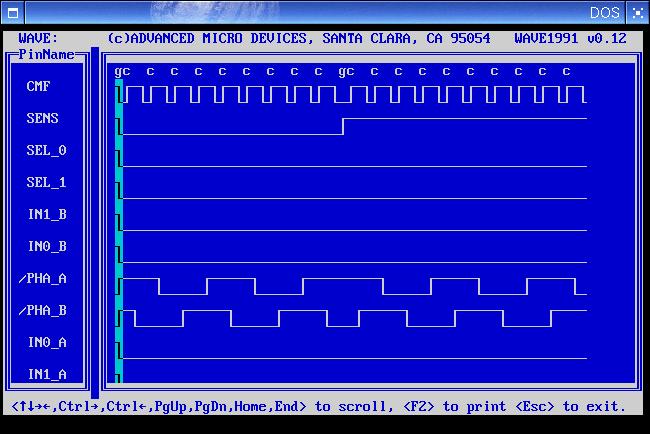The width and height of the screenshot is (650, 434).
Task: Select the /PHA_B pin name
Action: [x=43, y=310]
